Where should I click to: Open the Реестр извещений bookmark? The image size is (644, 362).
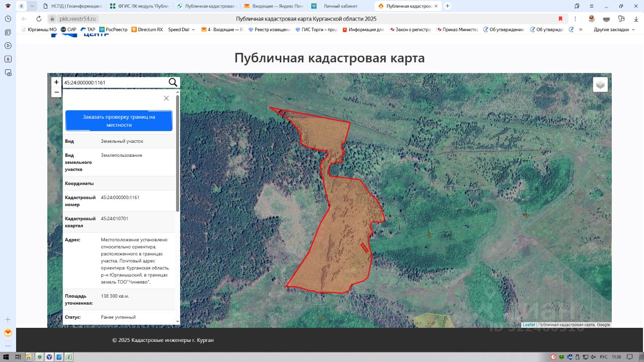[269, 30]
